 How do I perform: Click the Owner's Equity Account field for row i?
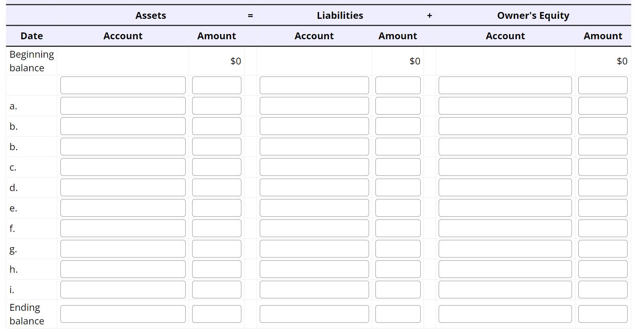coord(505,289)
